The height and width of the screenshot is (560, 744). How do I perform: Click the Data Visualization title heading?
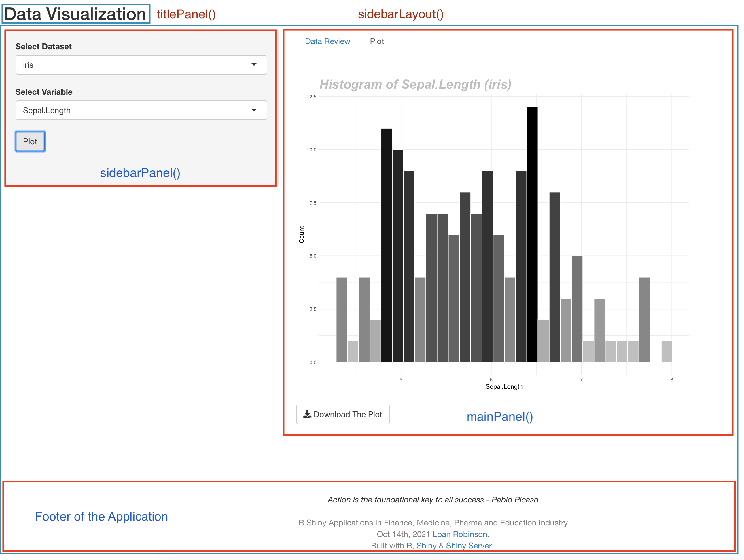coord(75,14)
